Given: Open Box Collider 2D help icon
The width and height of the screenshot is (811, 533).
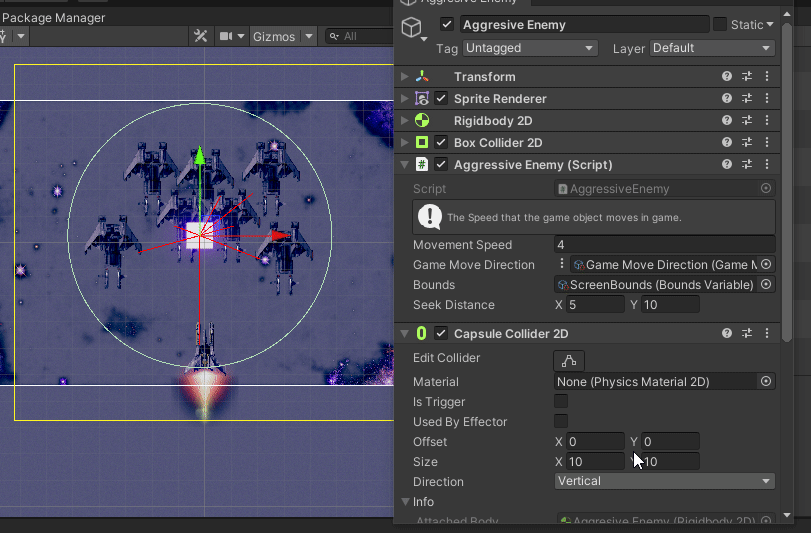Looking at the screenshot, I should (727, 142).
